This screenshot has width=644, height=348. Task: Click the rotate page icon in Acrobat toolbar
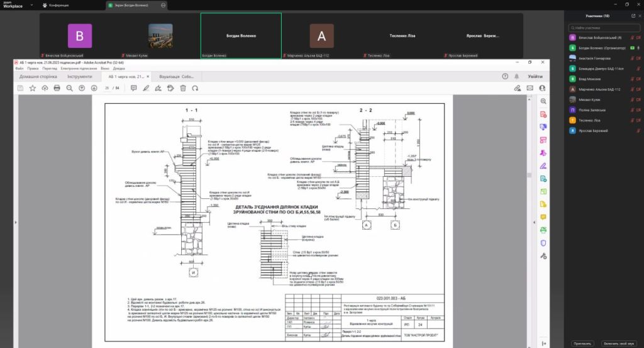coord(195,88)
